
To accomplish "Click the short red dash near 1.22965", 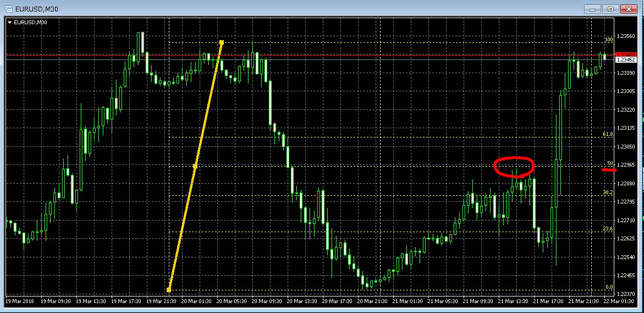I will [x=609, y=170].
